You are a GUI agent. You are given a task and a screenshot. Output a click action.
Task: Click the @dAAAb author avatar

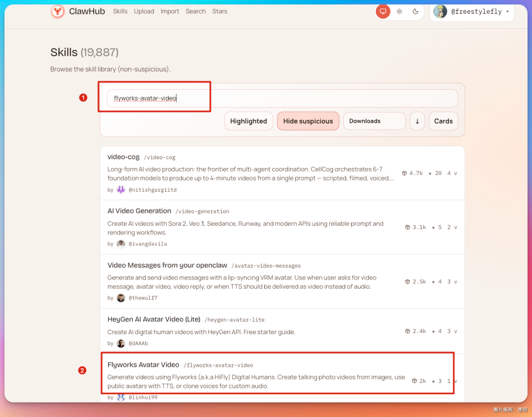tap(121, 344)
